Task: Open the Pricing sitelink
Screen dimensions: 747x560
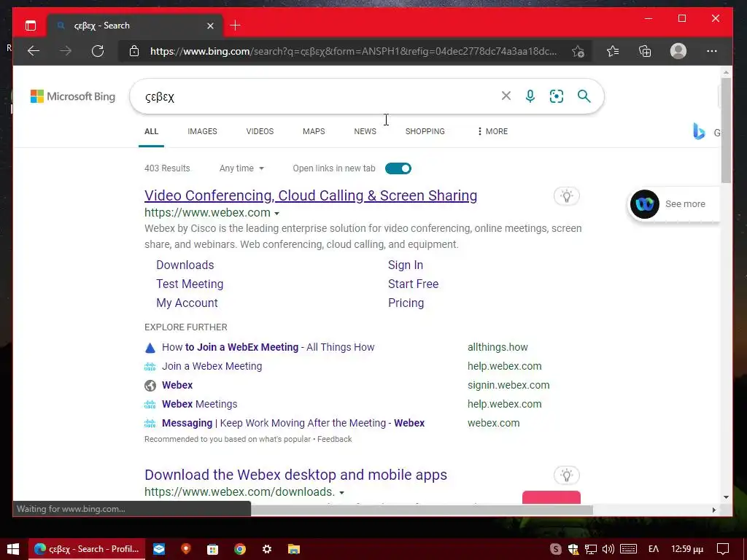Action: click(x=406, y=303)
